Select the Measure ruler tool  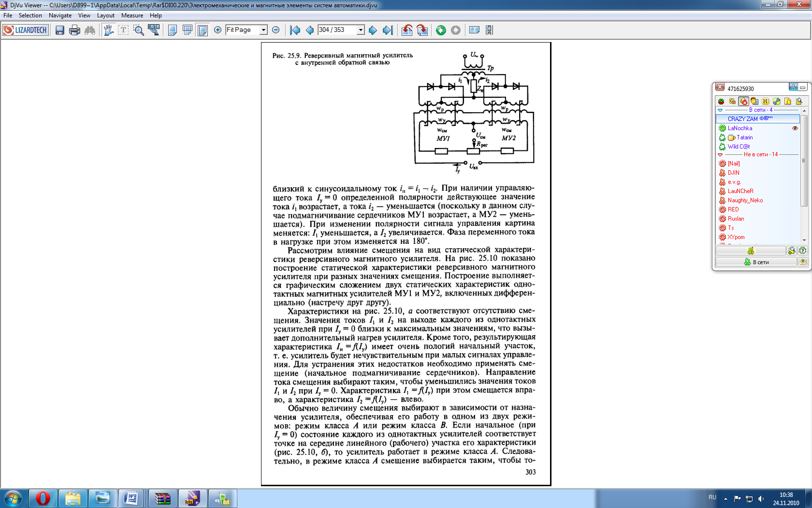click(x=154, y=30)
